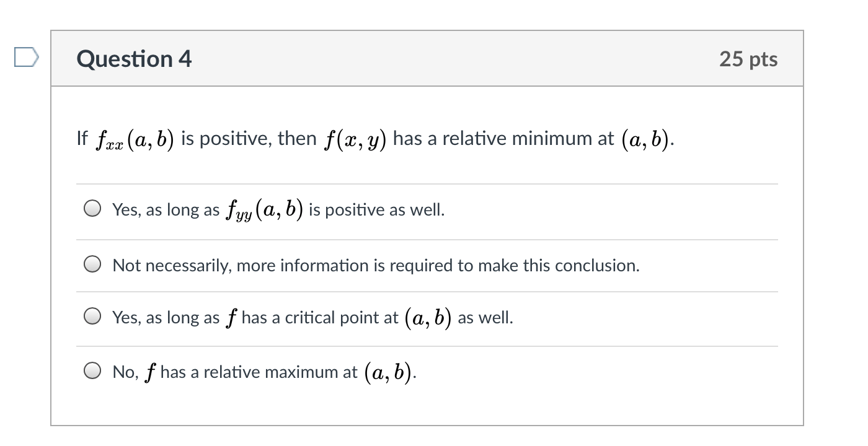Screen dimensions: 868x446
Task: Click the 'as well.' text ending the third answer
Action: (485, 318)
